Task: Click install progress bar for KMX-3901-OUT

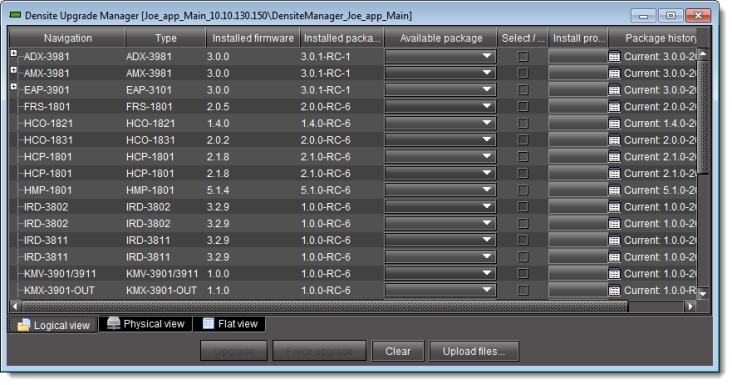Action: click(578, 291)
